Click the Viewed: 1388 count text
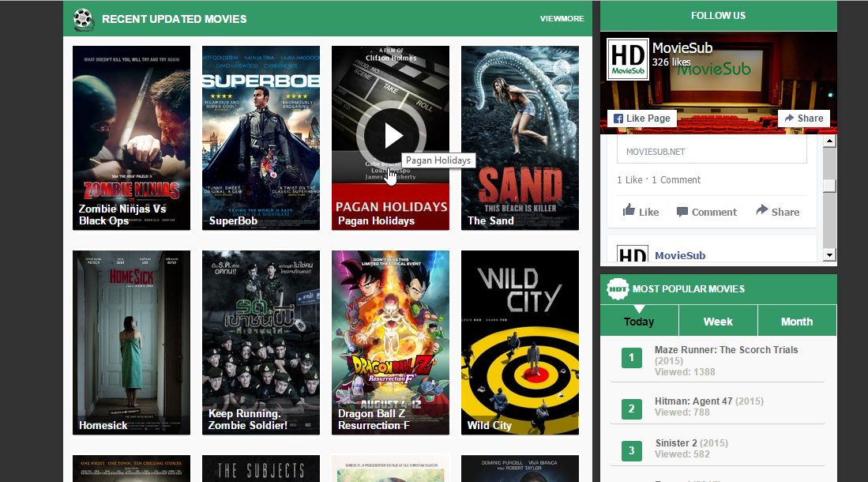The height and width of the screenshot is (482, 868). pyautogui.click(x=685, y=371)
